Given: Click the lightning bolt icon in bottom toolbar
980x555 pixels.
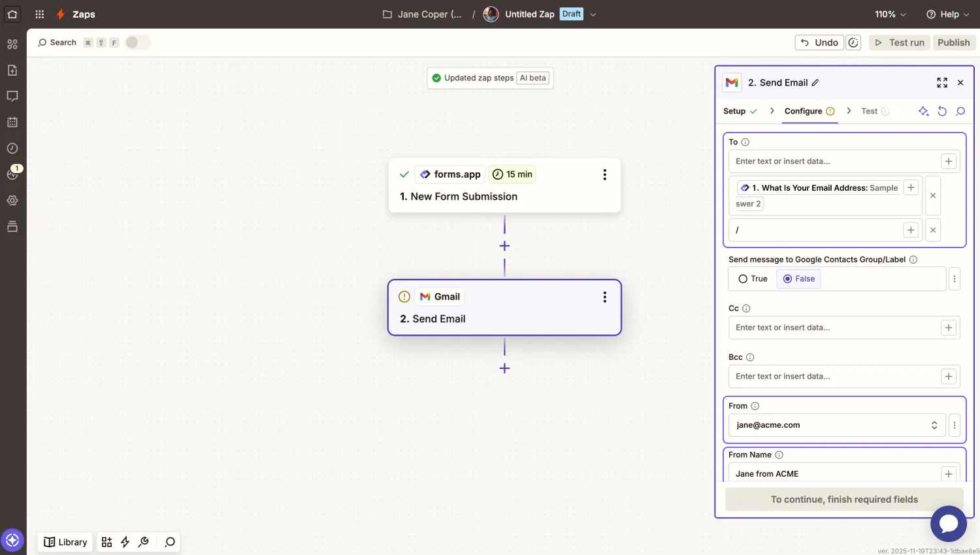Looking at the screenshot, I should click(125, 542).
